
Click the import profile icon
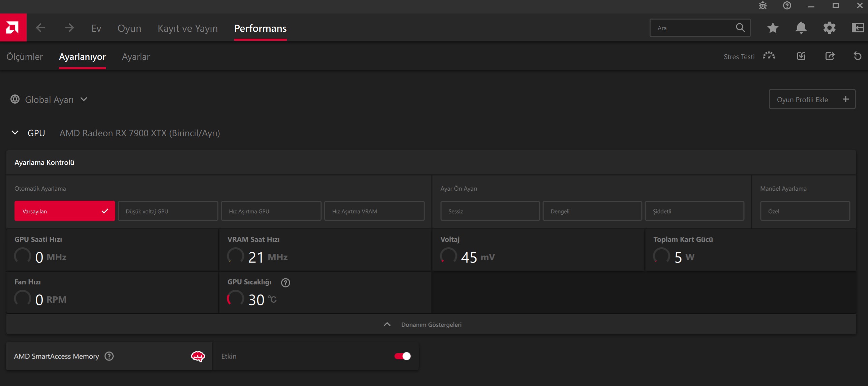[801, 56]
